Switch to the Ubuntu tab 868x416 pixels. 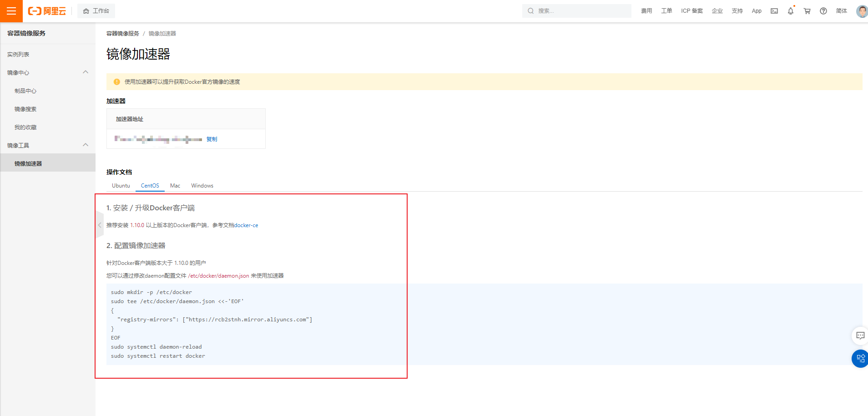pyautogui.click(x=121, y=186)
